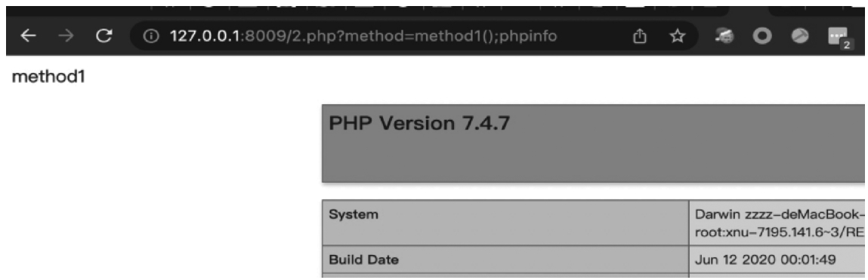
Task: Open the site information icon
Action: (x=150, y=36)
